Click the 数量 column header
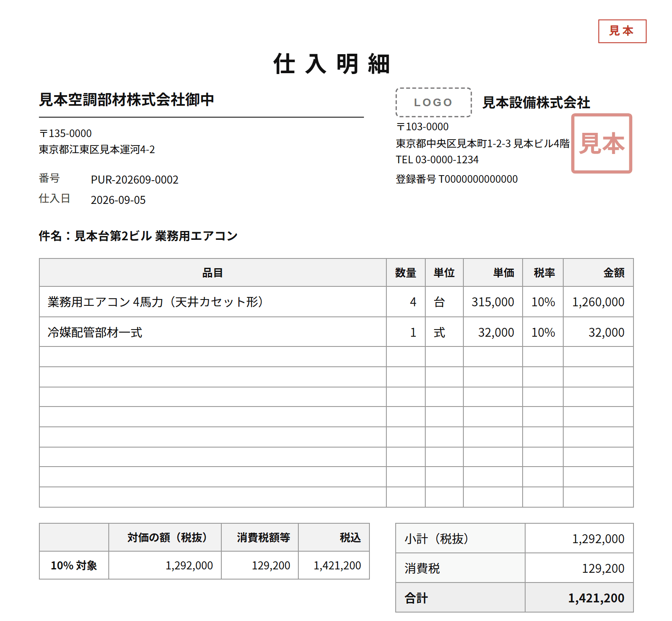Screen dimensions: 672x621 pyautogui.click(x=405, y=272)
